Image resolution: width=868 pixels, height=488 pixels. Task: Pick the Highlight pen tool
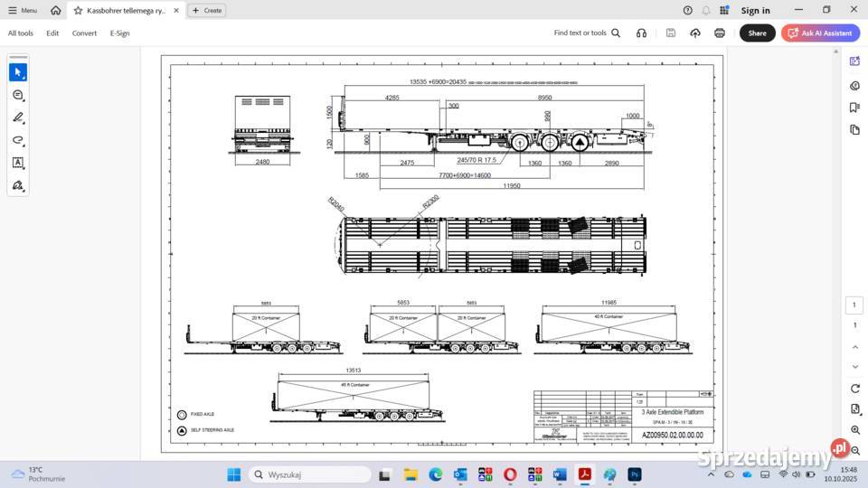pos(18,117)
